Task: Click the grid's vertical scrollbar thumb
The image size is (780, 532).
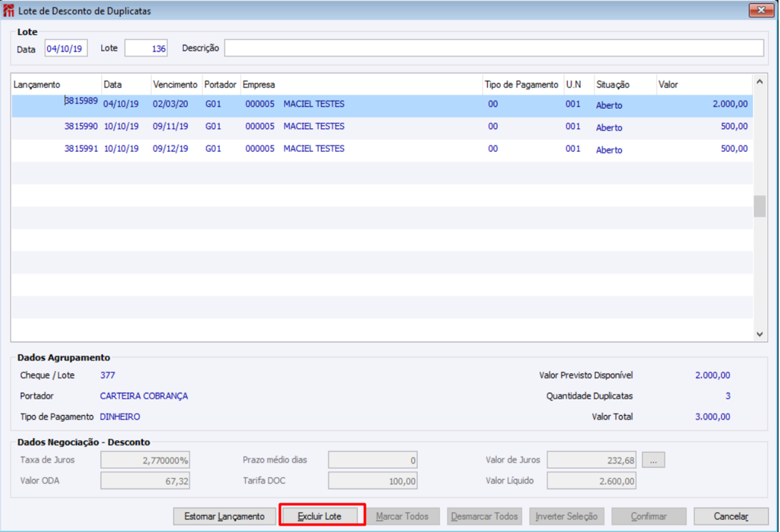Action: (x=760, y=206)
